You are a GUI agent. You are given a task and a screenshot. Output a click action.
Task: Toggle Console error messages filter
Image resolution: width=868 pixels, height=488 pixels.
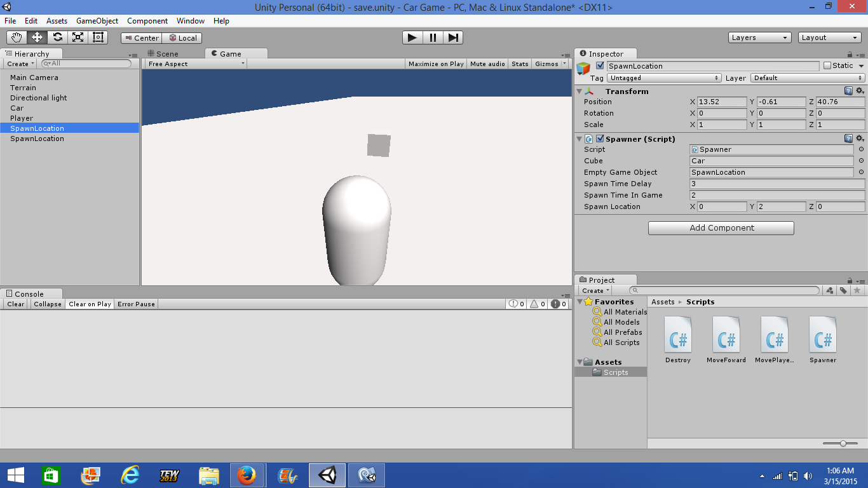559,304
